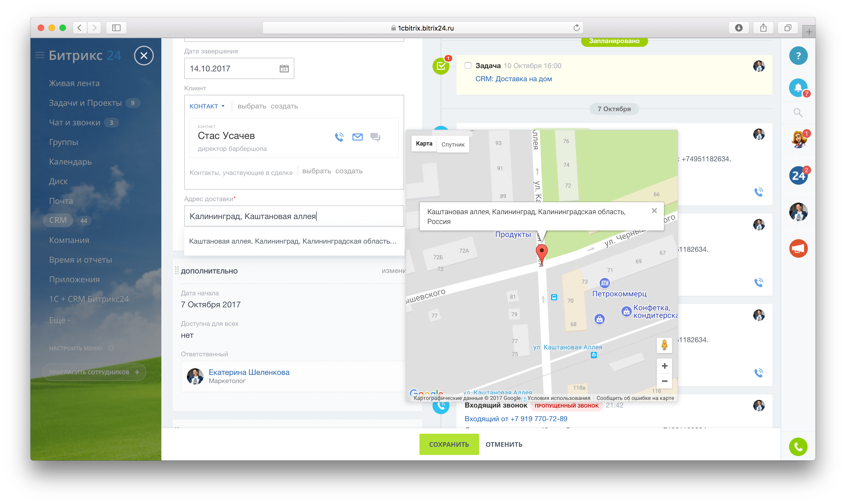Open Safari downloads button

pos(739,28)
